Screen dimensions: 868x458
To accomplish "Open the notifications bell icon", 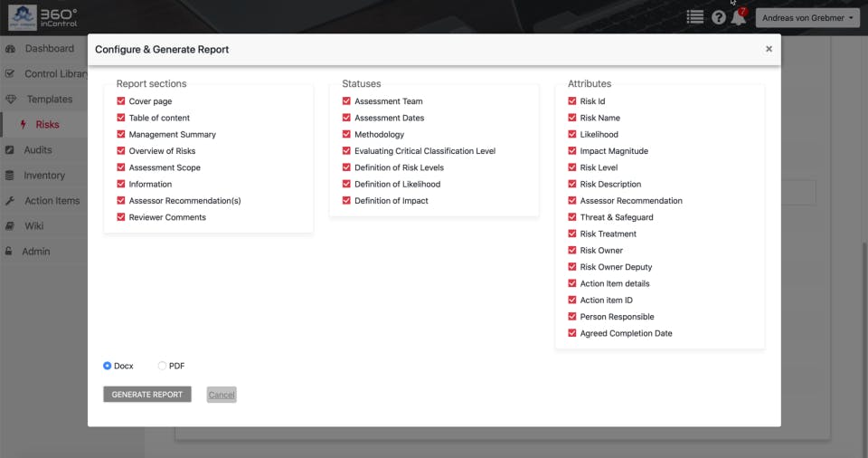I will point(739,17).
